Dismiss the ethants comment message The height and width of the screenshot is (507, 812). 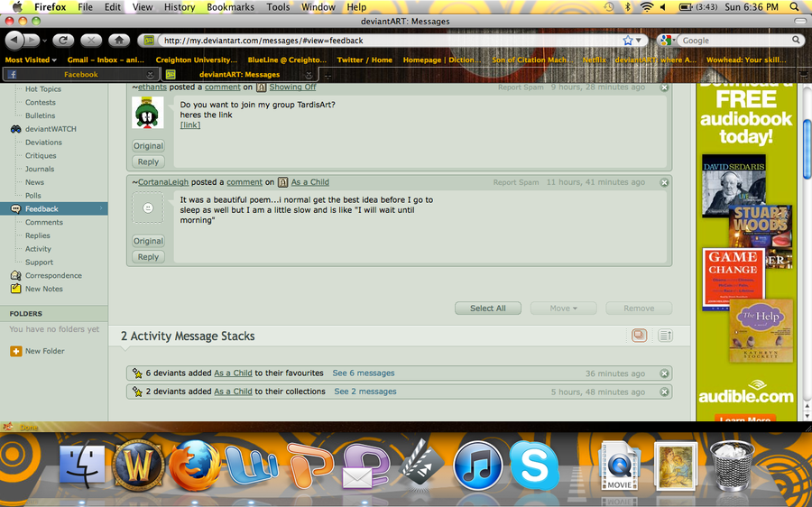[664, 88]
